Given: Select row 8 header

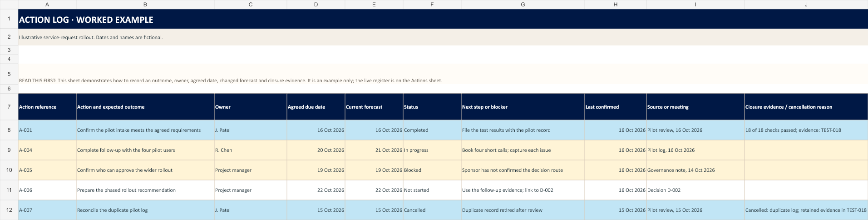Looking at the screenshot, I should click(9, 130).
